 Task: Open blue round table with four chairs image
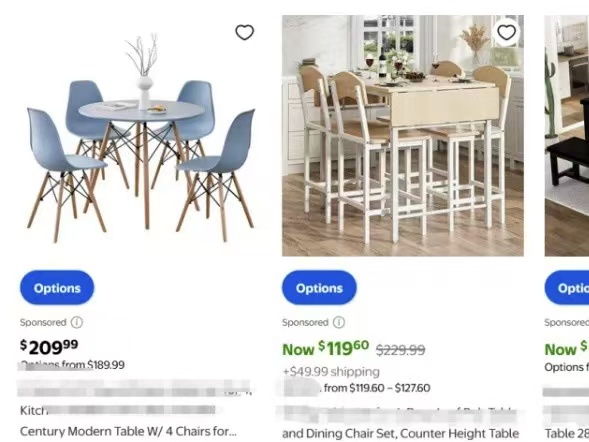141,136
